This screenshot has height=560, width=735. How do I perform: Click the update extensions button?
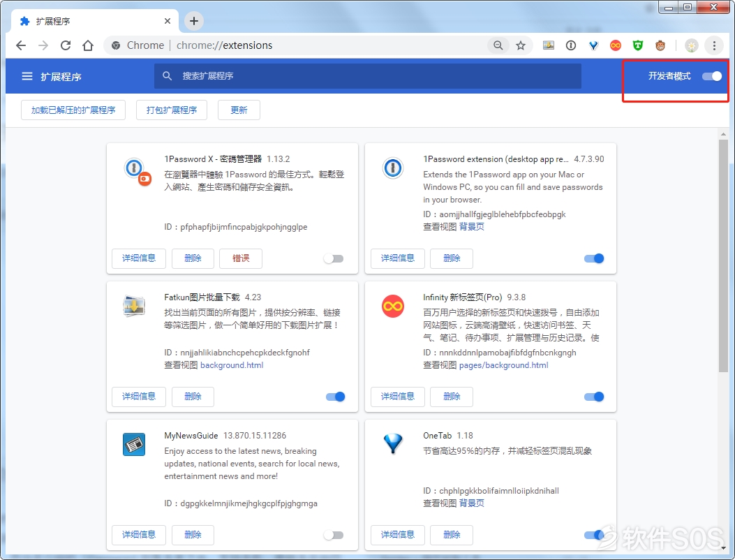239,110
